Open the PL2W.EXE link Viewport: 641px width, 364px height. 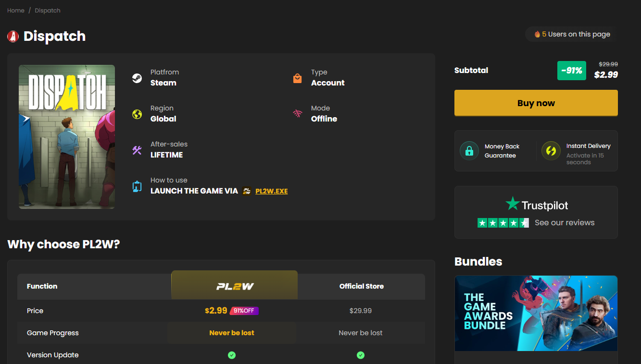(x=272, y=191)
